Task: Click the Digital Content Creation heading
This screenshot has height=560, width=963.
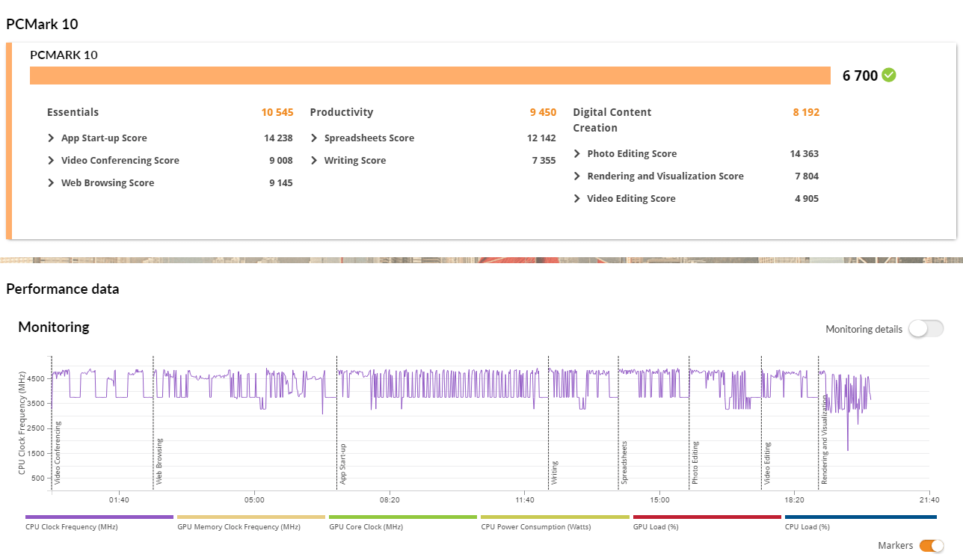Action: pos(612,120)
